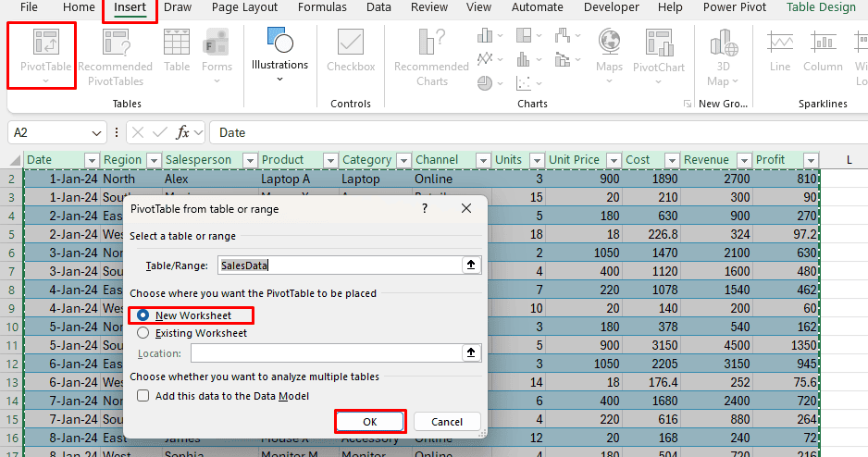Switch to the Insert tab

tap(130, 7)
